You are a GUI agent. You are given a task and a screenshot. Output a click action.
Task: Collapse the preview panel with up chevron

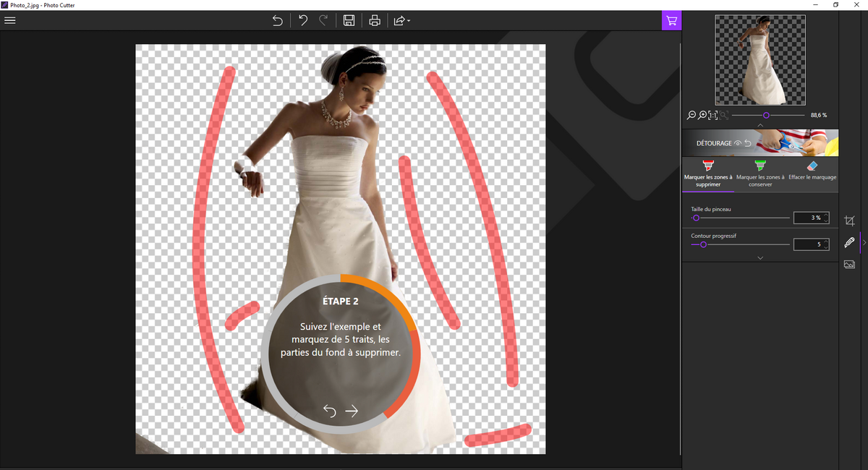(x=759, y=125)
